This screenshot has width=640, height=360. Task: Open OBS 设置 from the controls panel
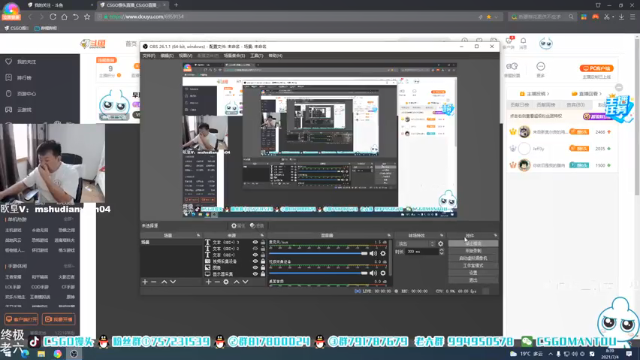(473, 273)
